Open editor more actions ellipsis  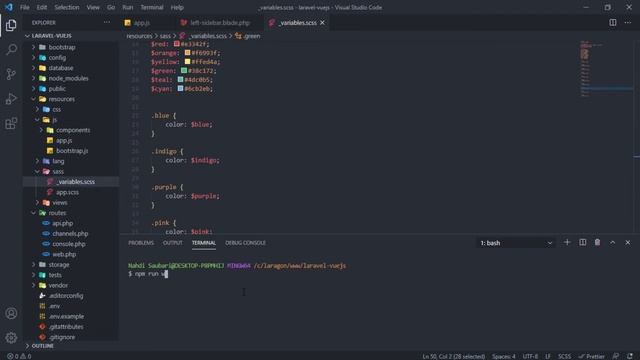[628, 22]
